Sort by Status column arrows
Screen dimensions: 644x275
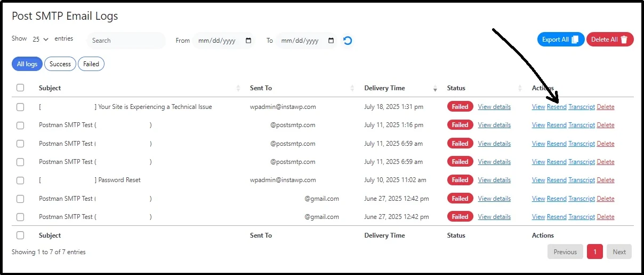[520, 88]
